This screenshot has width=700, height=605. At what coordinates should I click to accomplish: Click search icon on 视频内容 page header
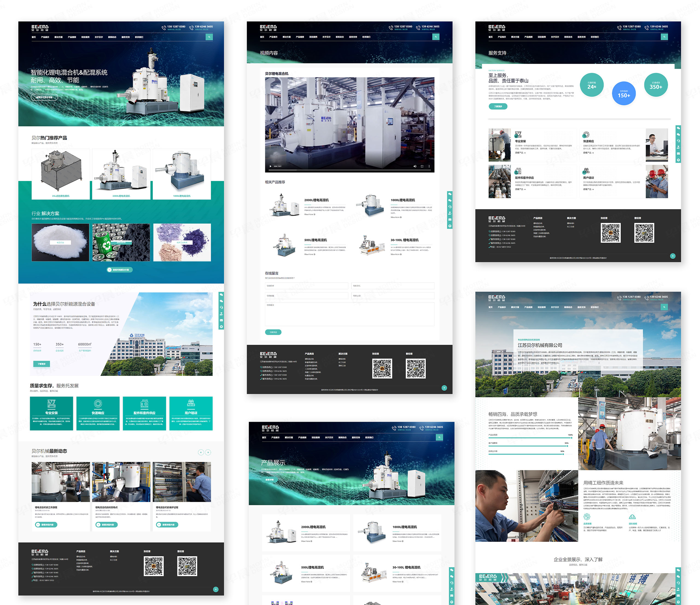(436, 37)
